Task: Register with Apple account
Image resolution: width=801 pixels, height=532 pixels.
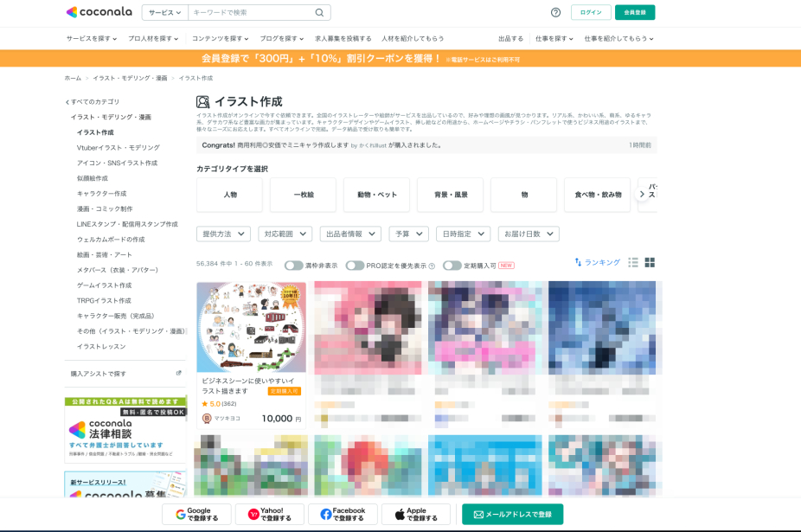Action: 415,515
